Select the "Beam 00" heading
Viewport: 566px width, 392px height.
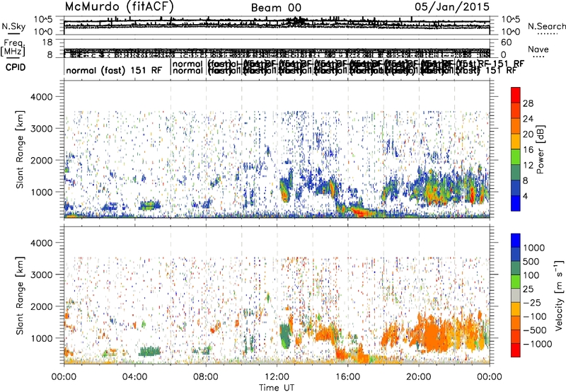[x=277, y=8]
